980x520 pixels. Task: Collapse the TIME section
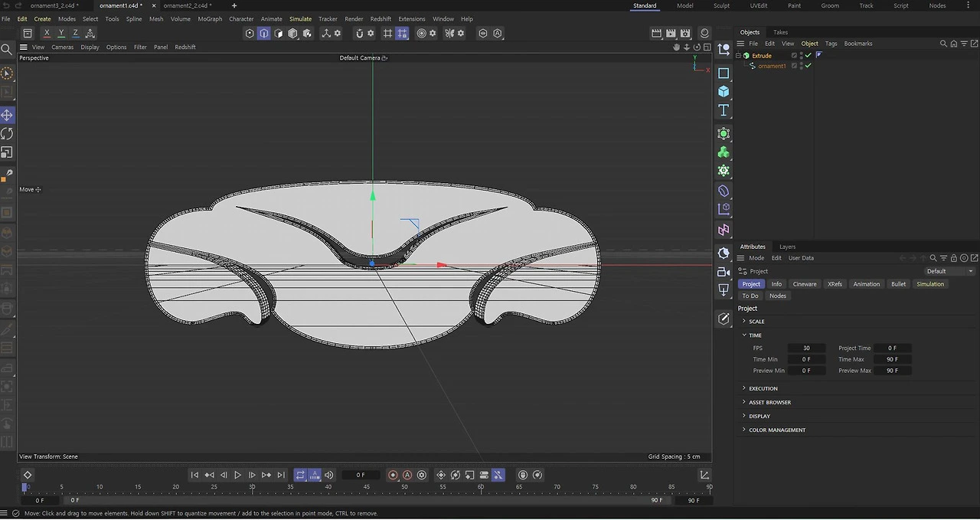click(754, 335)
